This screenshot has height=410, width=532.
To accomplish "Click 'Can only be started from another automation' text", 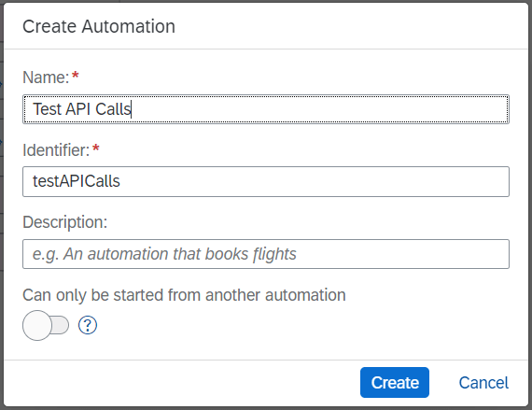I will [x=184, y=295].
